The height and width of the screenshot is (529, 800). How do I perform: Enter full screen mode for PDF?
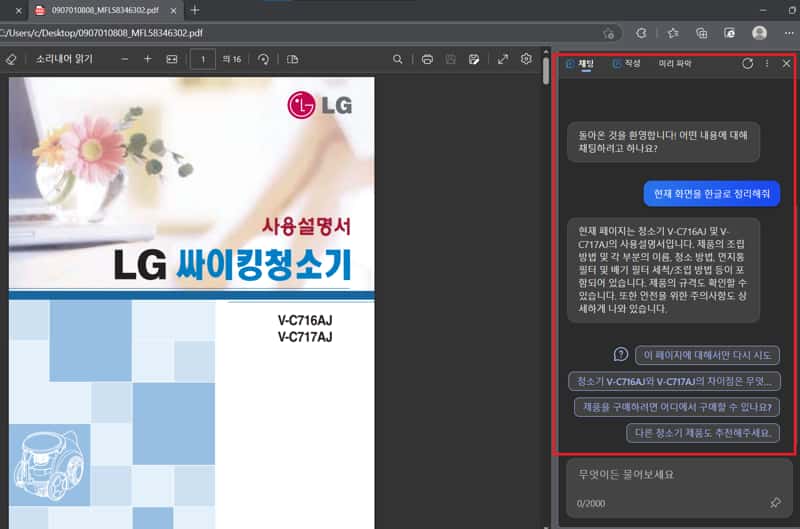pyautogui.click(x=503, y=59)
